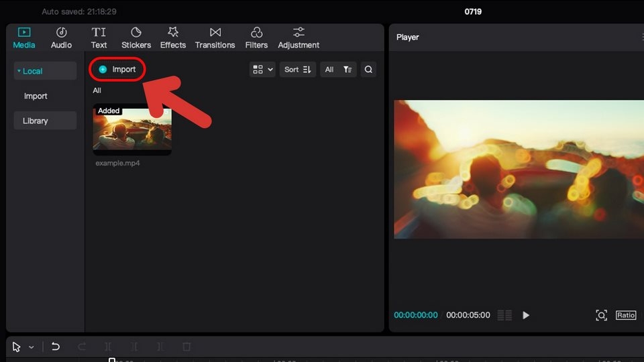
Task: Play the video preview
Action: pos(526,315)
